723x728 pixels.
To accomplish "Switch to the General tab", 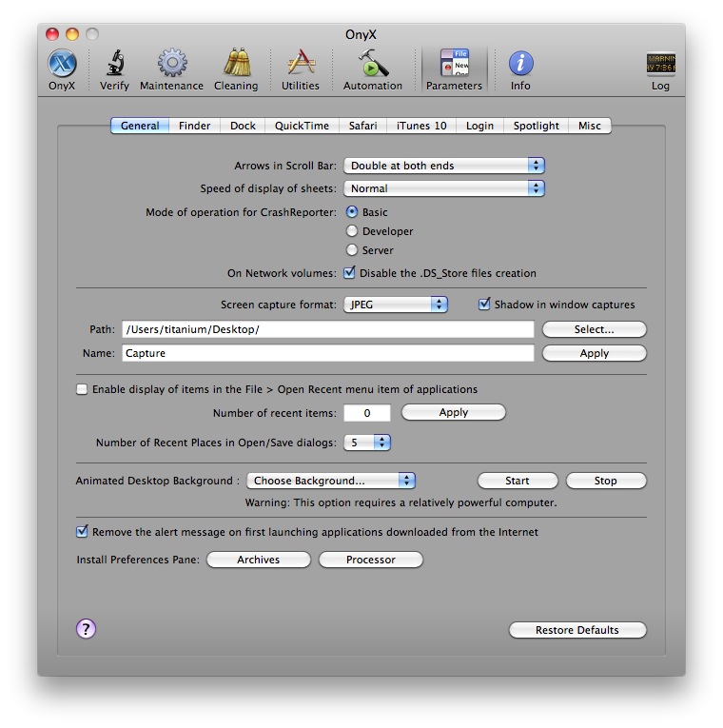I will [140, 126].
